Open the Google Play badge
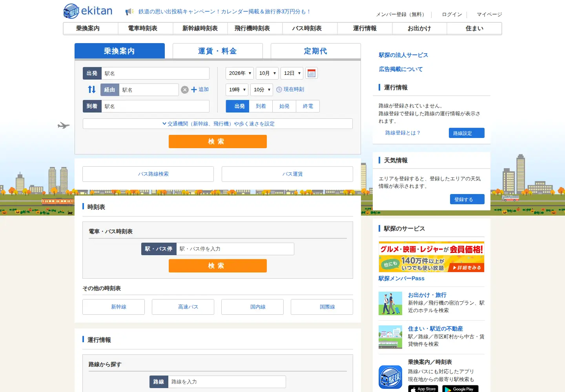Image resolution: width=565 pixels, height=392 pixels. [x=460, y=389]
